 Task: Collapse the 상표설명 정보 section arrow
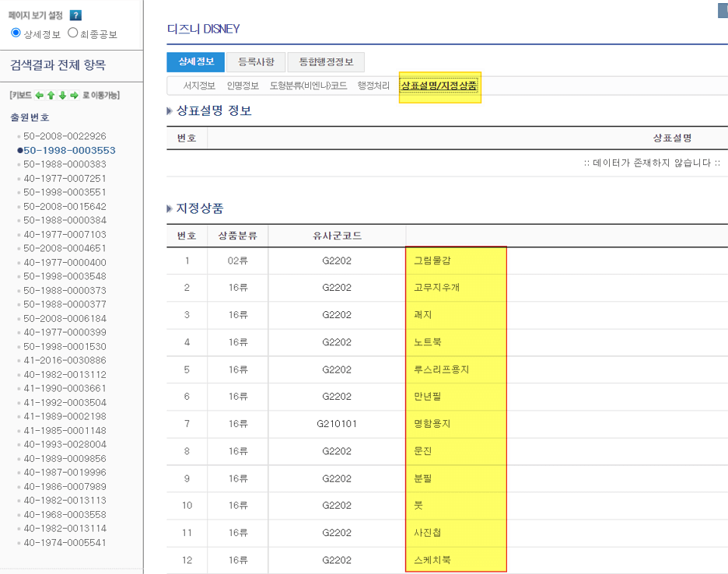tap(170, 111)
